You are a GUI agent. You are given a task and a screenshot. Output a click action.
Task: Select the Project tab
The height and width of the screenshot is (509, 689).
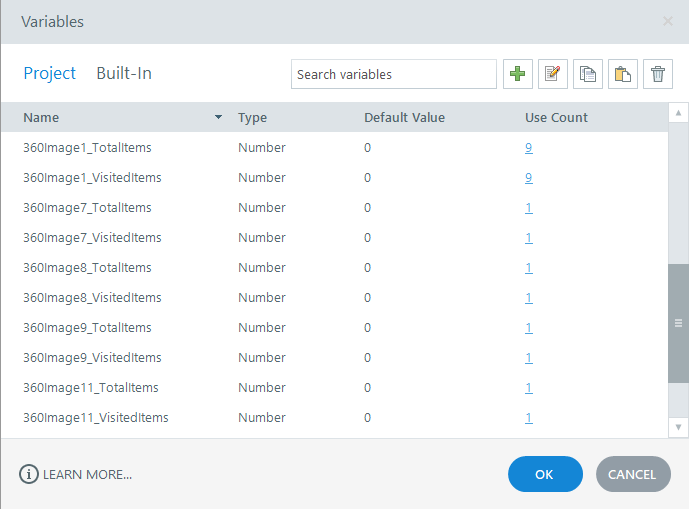[50, 73]
